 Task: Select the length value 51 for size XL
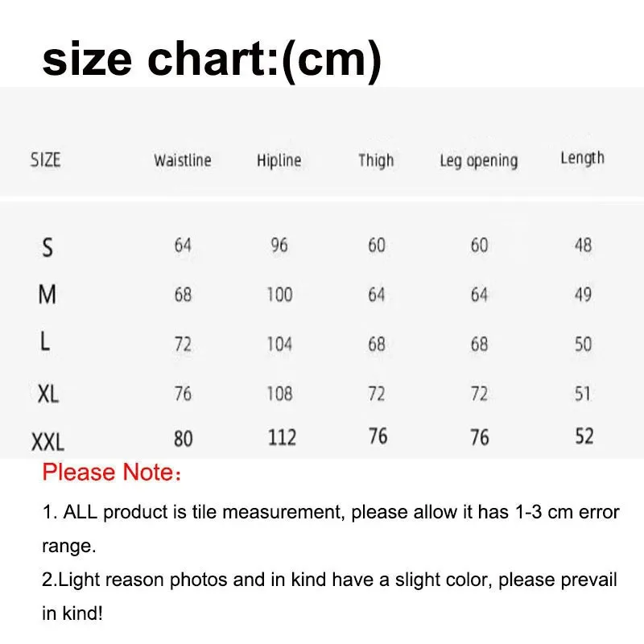tap(583, 394)
